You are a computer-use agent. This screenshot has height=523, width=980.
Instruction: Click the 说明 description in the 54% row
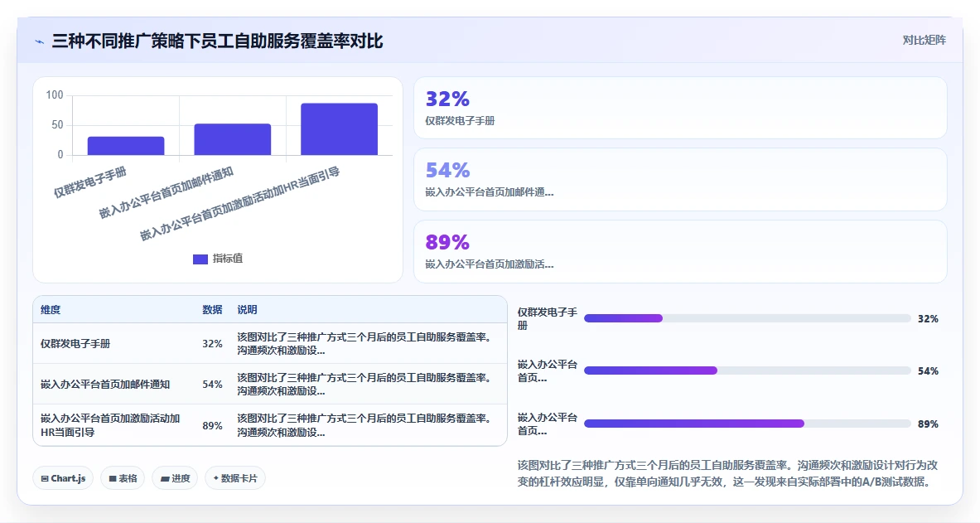pyautogui.click(x=365, y=384)
